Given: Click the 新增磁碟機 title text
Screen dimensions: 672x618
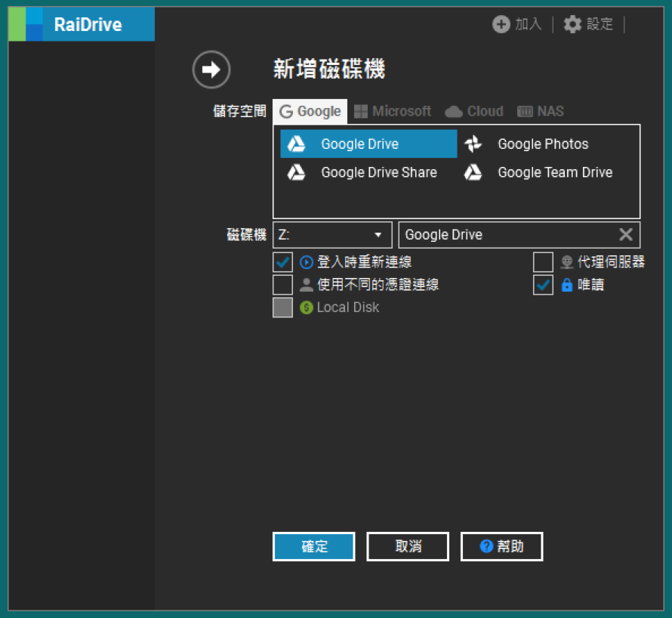Looking at the screenshot, I should (x=329, y=70).
